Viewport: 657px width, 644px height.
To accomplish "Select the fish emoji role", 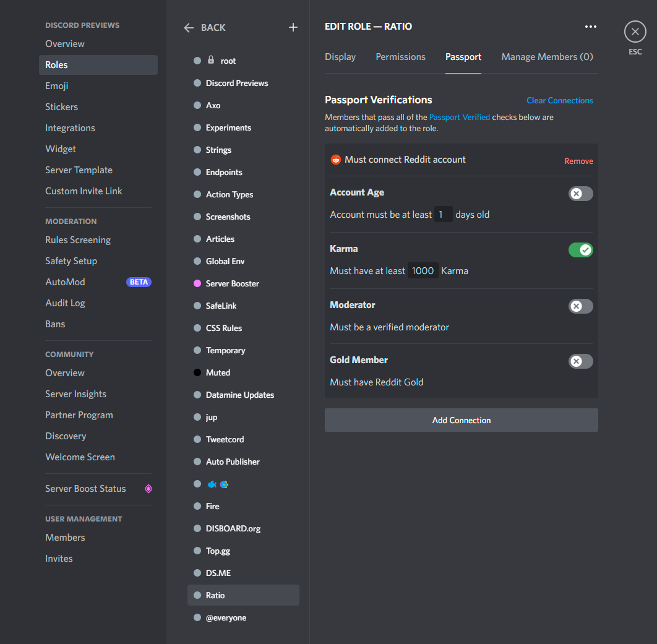I will coord(243,484).
